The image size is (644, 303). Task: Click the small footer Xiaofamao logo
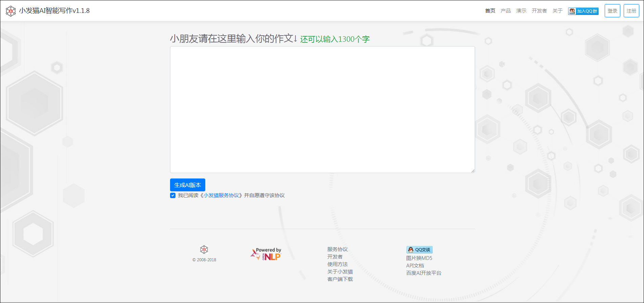click(x=204, y=250)
